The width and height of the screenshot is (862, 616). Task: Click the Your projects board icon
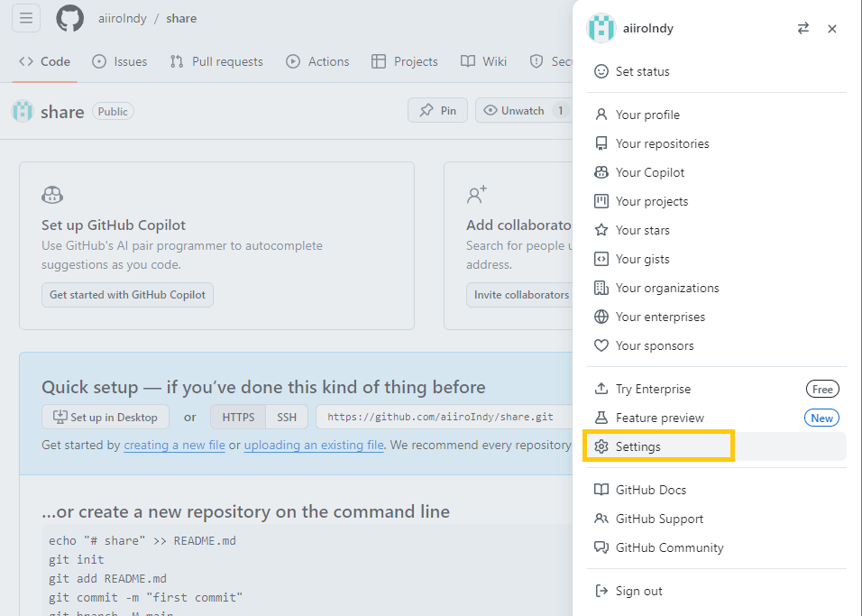[601, 201]
